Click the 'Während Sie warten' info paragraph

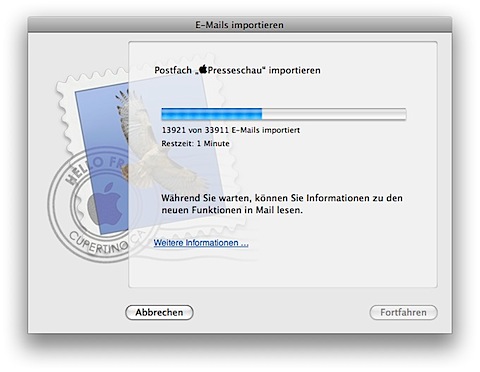(x=282, y=204)
